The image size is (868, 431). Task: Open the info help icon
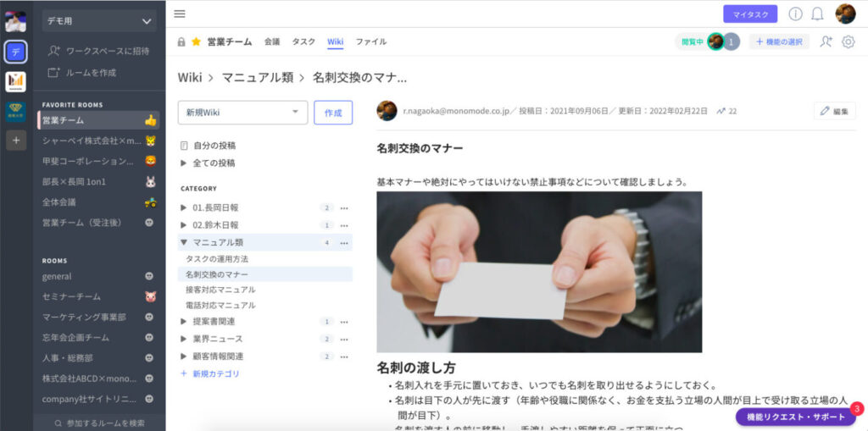[795, 14]
